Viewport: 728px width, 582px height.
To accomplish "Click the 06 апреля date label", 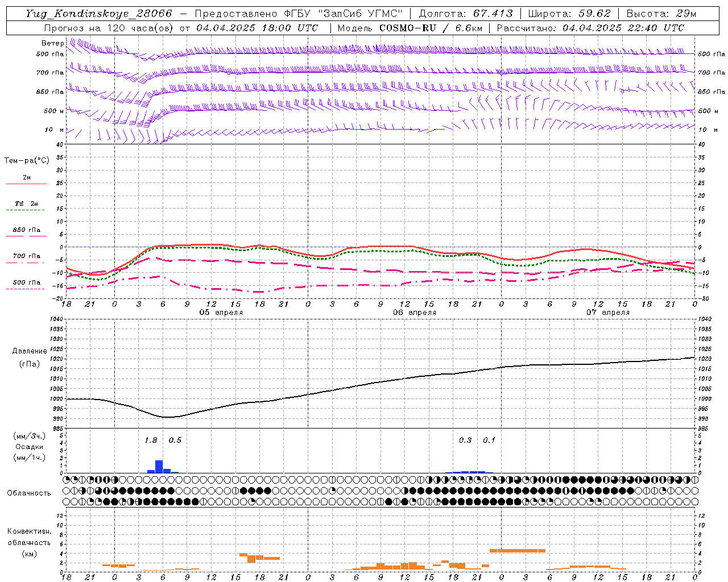I will [415, 313].
